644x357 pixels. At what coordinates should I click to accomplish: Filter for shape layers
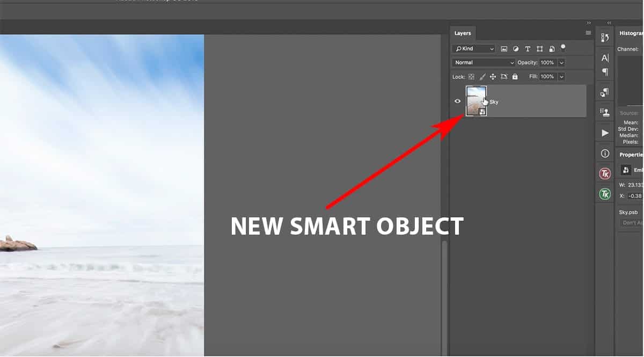click(540, 48)
